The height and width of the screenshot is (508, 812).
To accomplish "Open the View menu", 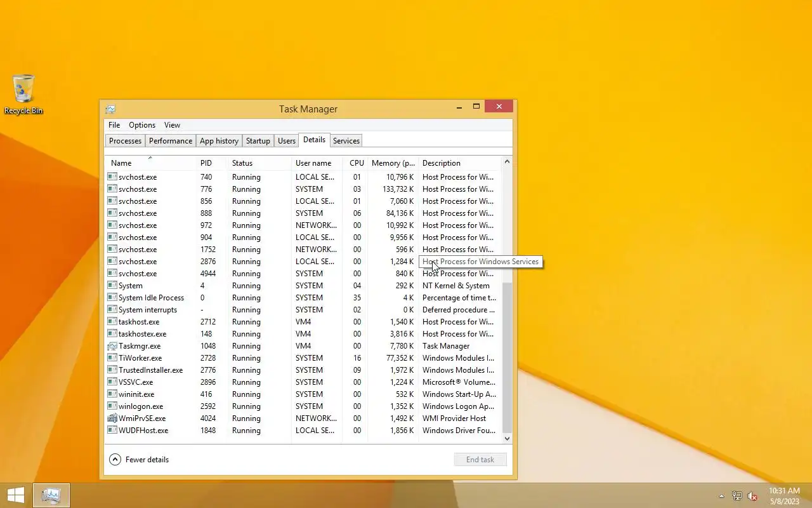I will pyautogui.click(x=172, y=125).
